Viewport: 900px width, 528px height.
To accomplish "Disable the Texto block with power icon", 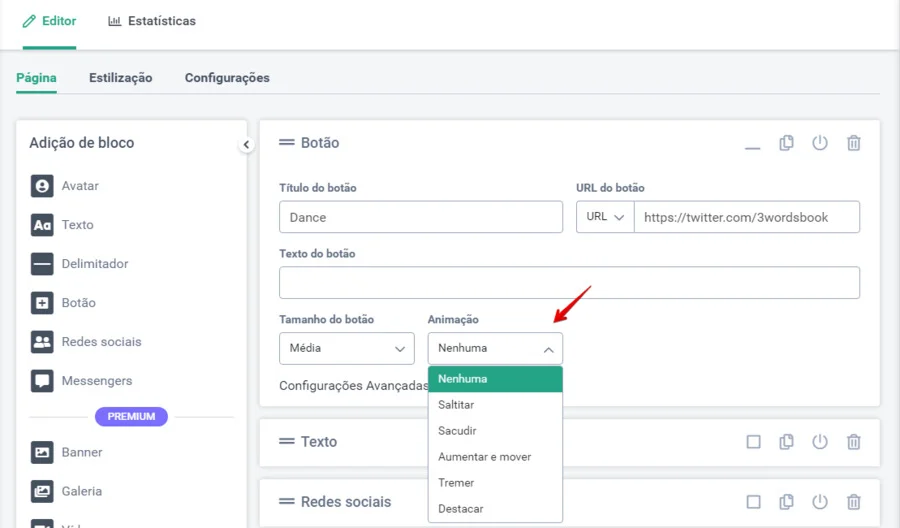I will tap(820, 442).
